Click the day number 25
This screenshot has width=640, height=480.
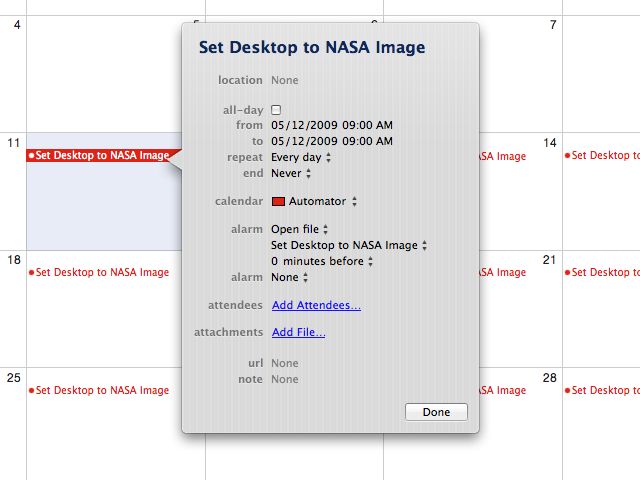[x=13, y=378]
